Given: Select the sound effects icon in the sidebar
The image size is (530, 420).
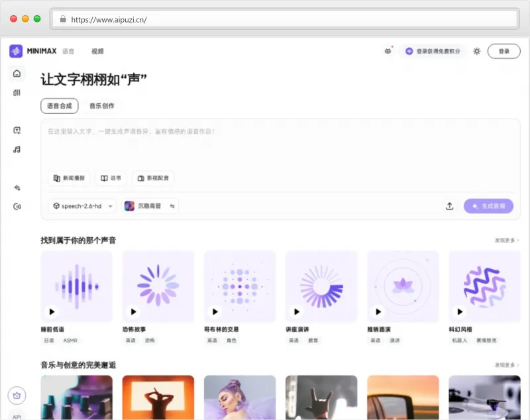Looking at the screenshot, I should [18, 206].
